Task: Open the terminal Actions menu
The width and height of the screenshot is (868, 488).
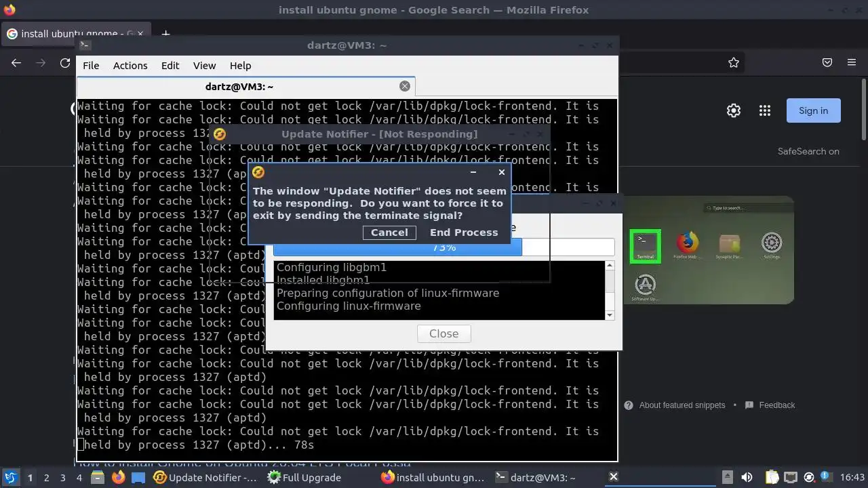Action: 130,66
